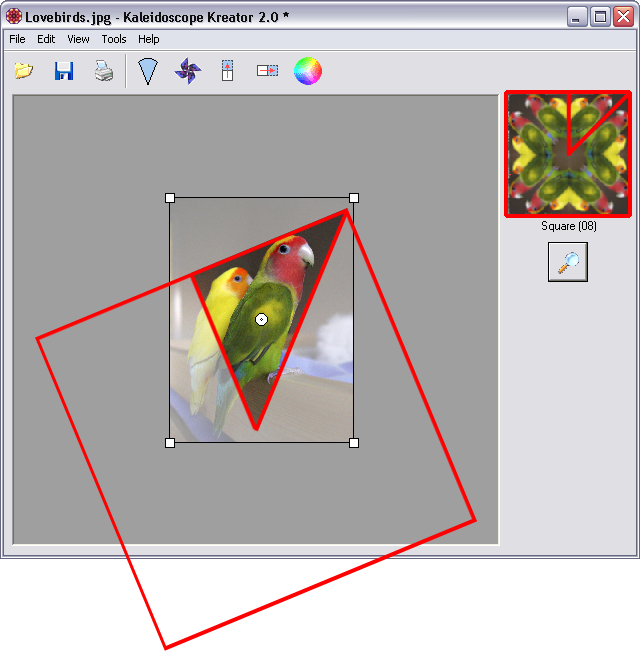
Task: Close the Kaleidoscope Kreator window
Action: (x=623, y=17)
